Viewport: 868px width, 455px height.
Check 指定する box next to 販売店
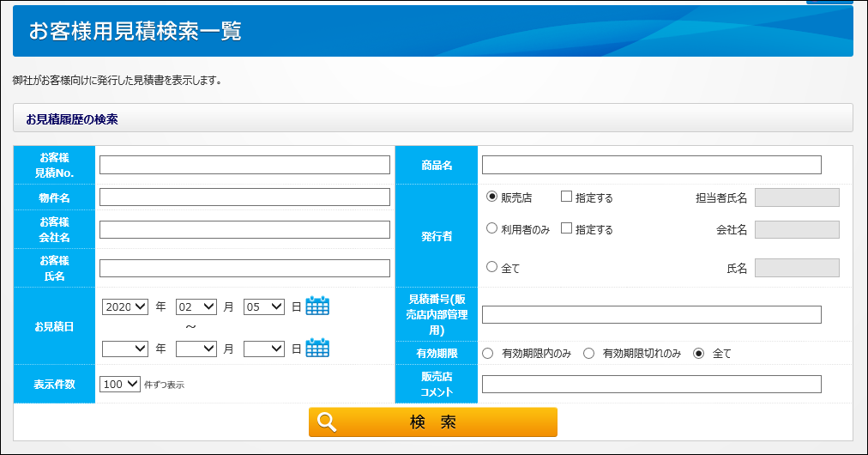(566, 197)
